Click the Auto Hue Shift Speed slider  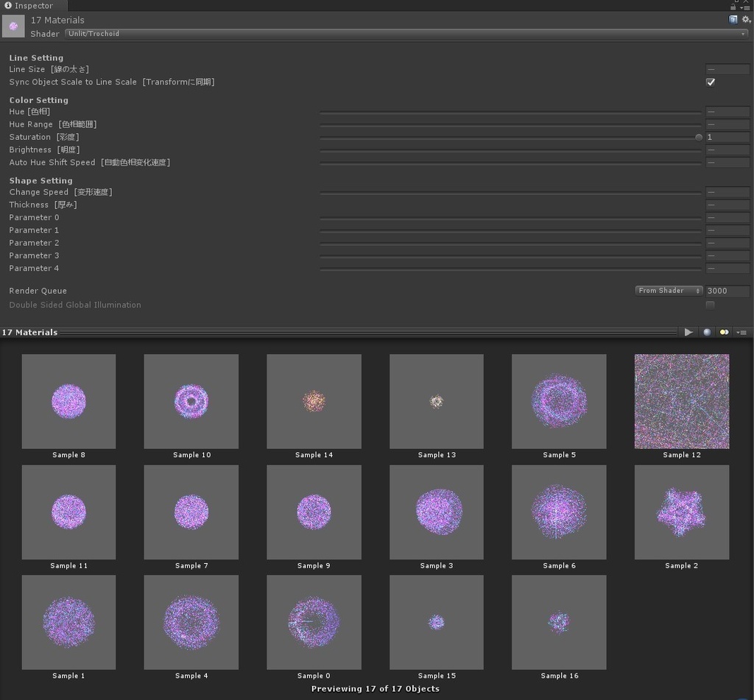(510, 163)
